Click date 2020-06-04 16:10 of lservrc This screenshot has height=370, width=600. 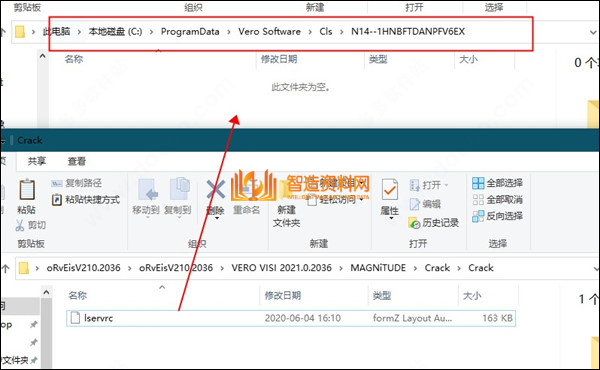(x=303, y=318)
